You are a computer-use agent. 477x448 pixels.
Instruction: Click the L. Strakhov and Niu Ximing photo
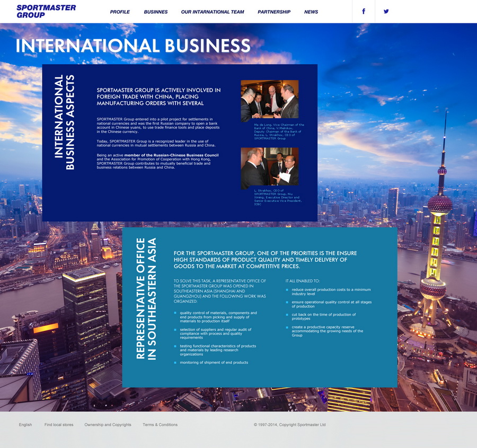click(x=270, y=168)
